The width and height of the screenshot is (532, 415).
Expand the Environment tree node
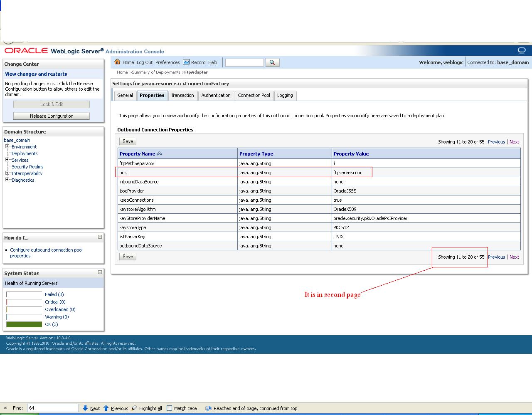tap(7, 146)
